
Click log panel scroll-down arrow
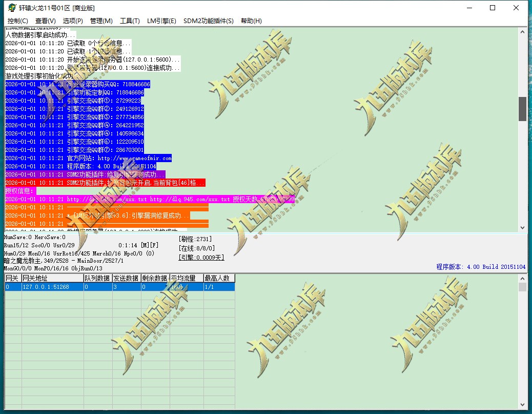(x=522, y=228)
